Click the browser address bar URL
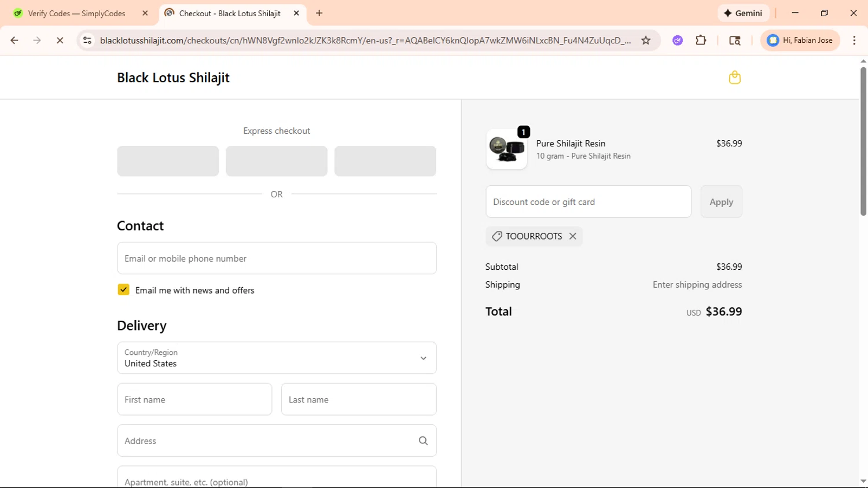This screenshot has height=488, width=868. pos(365,41)
